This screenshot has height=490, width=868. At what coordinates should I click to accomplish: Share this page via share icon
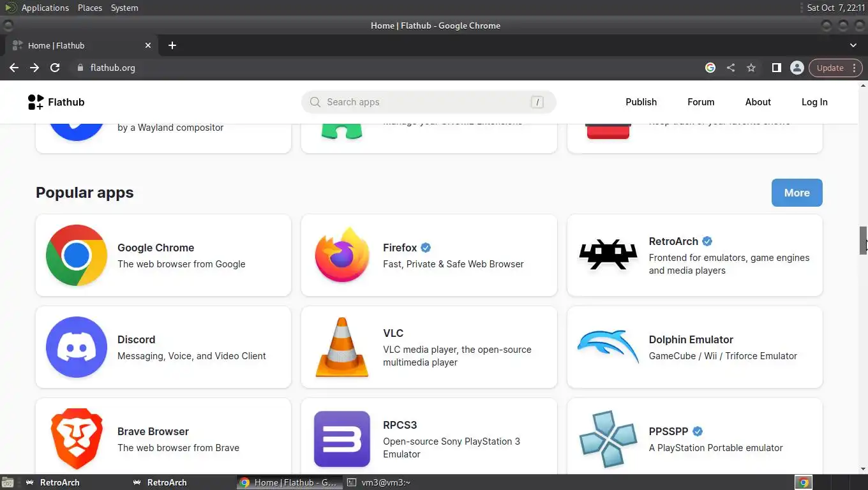(731, 68)
